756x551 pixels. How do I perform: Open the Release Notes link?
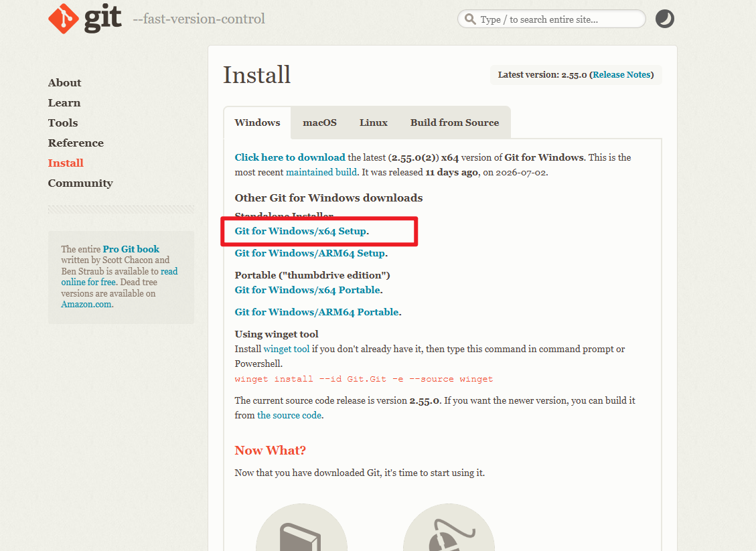pyautogui.click(x=621, y=75)
